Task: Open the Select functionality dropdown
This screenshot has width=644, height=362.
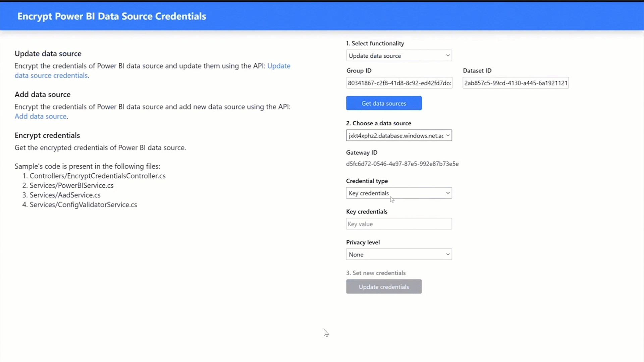Action: pyautogui.click(x=399, y=55)
